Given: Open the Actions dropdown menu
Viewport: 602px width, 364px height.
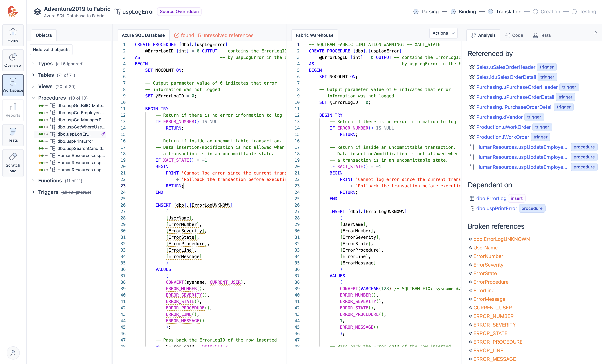Looking at the screenshot, I should (x=443, y=33).
